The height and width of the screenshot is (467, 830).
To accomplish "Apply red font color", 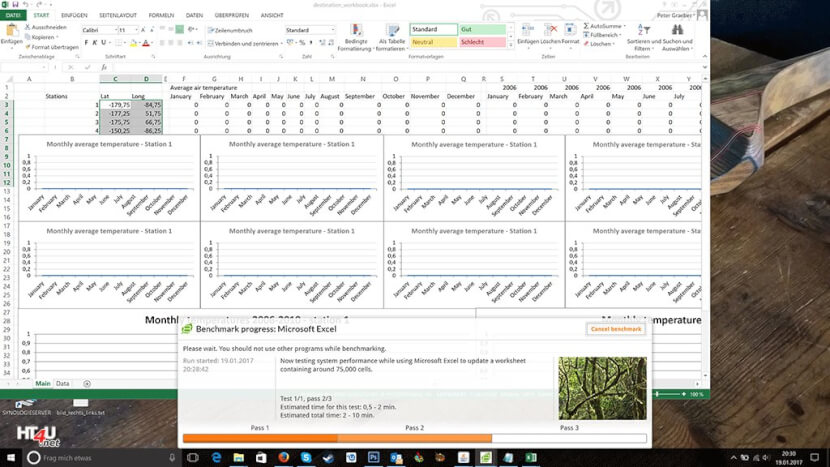I will tap(146, 43).
